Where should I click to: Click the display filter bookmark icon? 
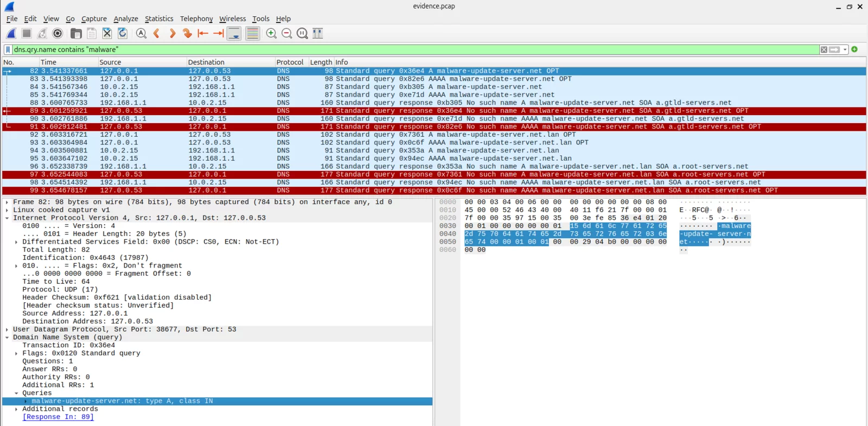click(x=8, y=49)
